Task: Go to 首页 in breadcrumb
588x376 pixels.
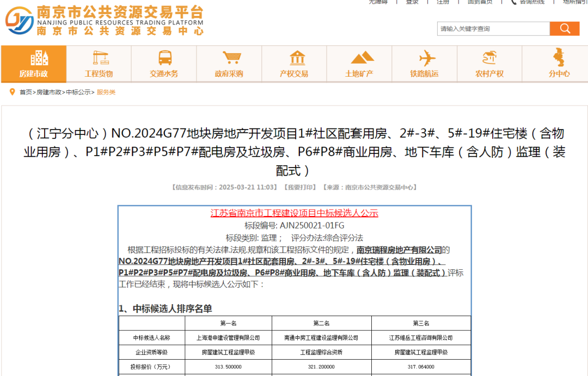Action: (x=26, y=92)
